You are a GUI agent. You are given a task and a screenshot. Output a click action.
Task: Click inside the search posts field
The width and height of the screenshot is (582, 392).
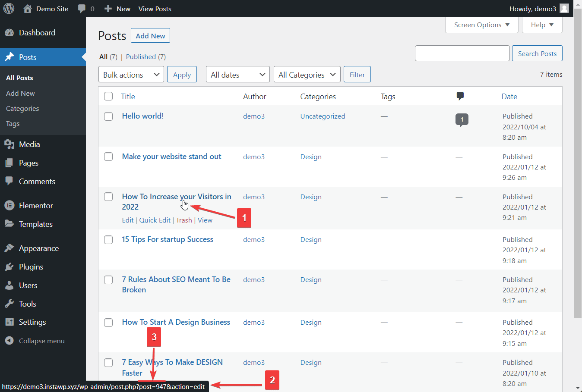462,53
